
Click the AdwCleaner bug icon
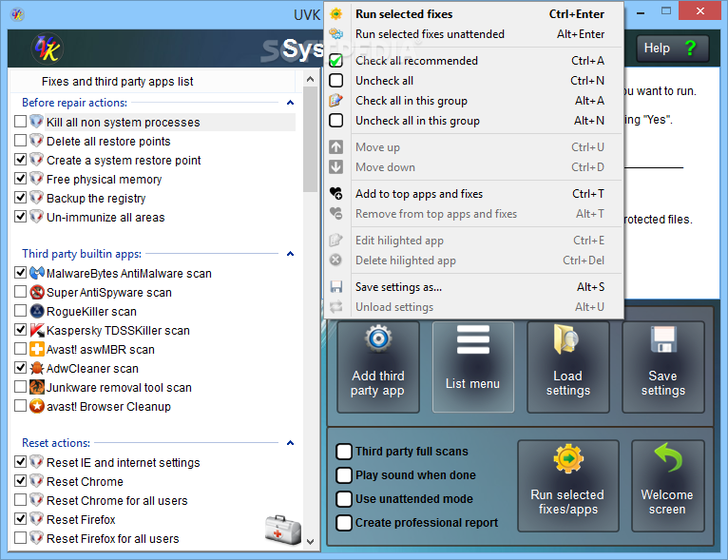tap(37, 368)
